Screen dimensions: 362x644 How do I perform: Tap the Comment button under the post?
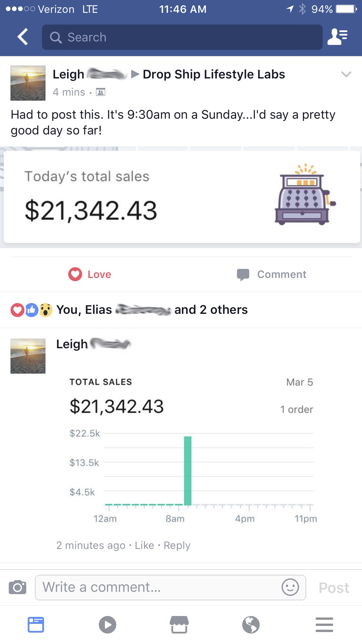[x=272, y=274]
